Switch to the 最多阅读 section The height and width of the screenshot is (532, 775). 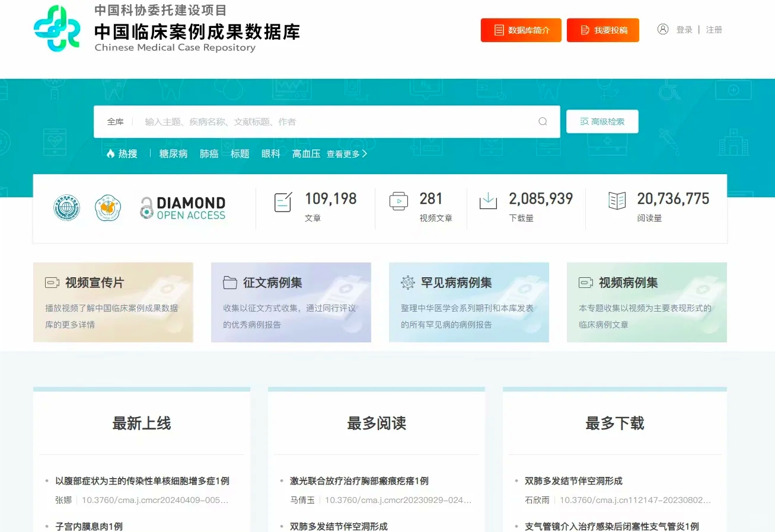coord(376,423)
